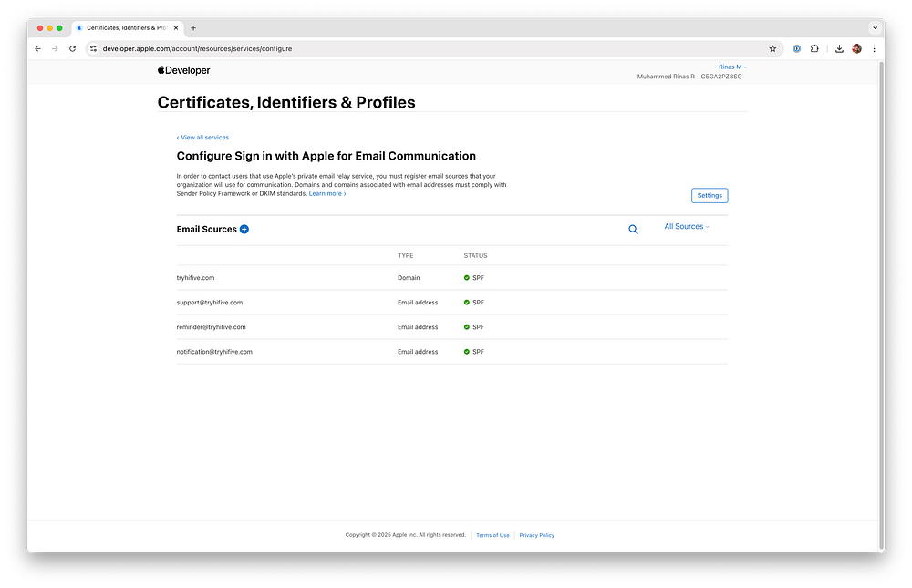Open a new tab with plus button
This screenshot has width=912, height=588.
pyautogui.click(x=193, y=28)
